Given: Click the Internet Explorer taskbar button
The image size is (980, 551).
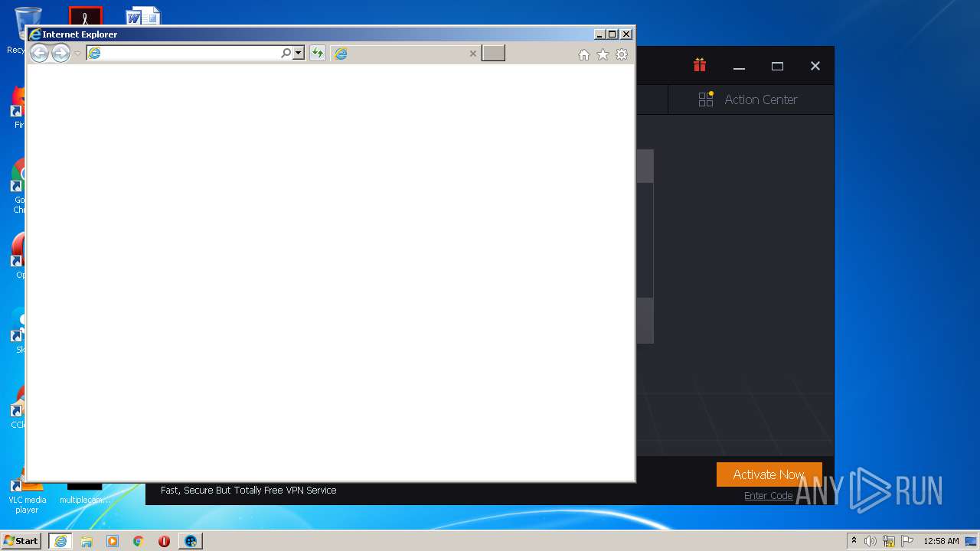Looking at the screenshot, I should pyautogui.click(x=60, y=541).
